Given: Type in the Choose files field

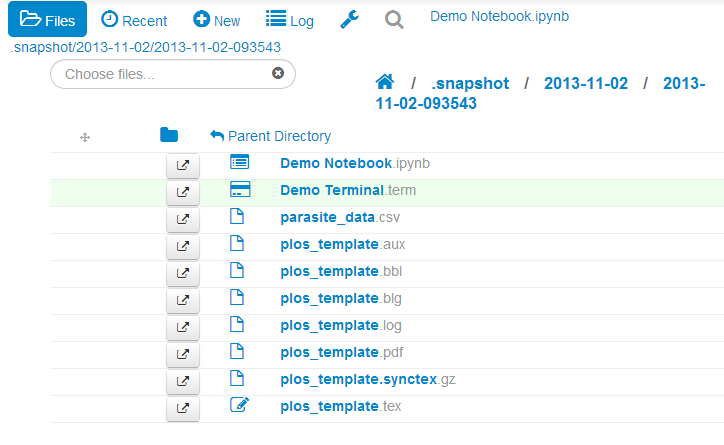Looking at the screenshot, I should click(160, 74).
